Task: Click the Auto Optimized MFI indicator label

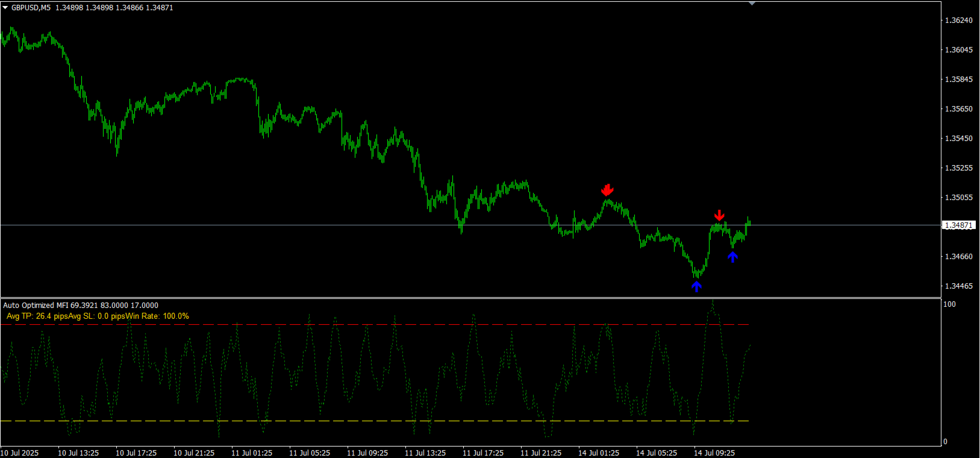Action: click(x=36, y=306)
